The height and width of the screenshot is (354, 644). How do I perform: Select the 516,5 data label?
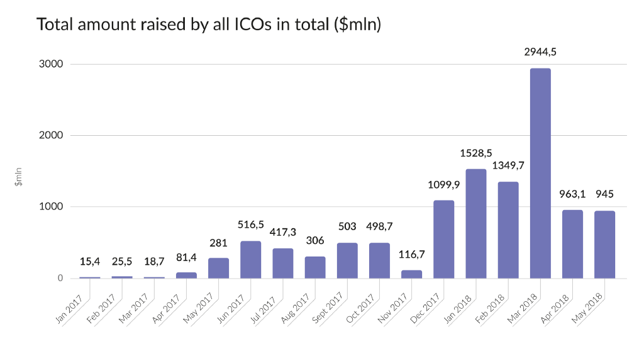(x=251, y=226)
